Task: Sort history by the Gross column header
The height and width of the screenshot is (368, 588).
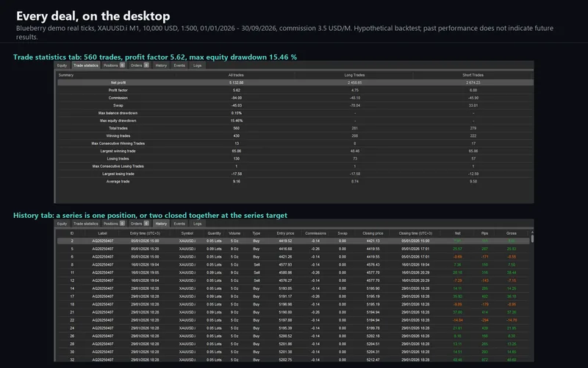Action: [512, 233]
